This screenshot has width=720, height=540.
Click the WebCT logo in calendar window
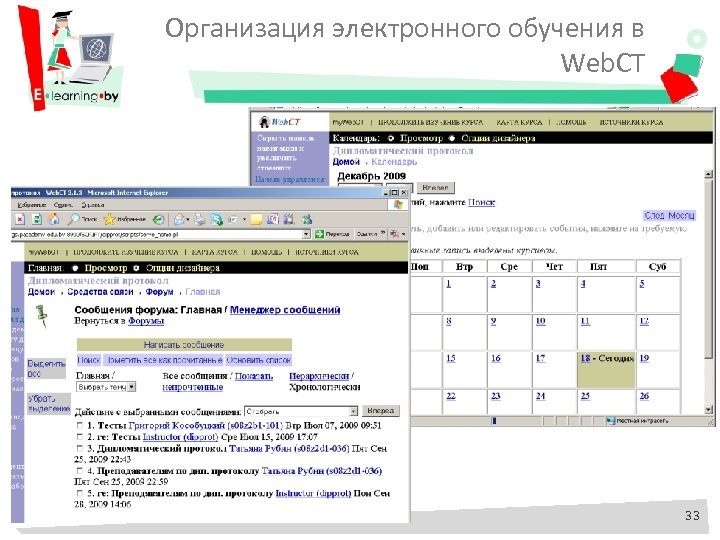coord(280,122)
